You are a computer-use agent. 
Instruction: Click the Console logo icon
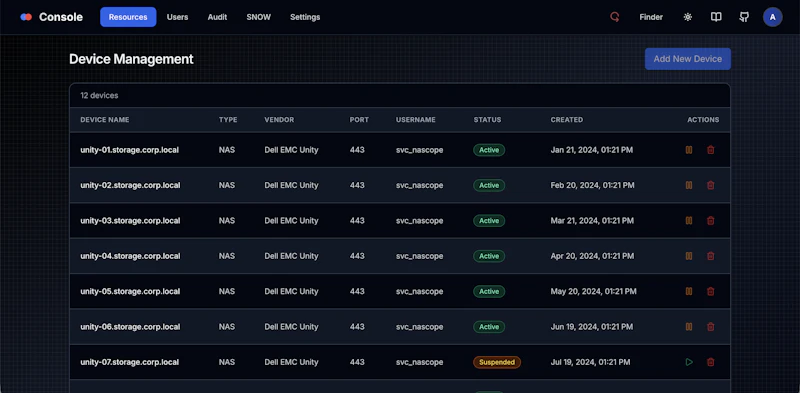(x=26, y=17)
